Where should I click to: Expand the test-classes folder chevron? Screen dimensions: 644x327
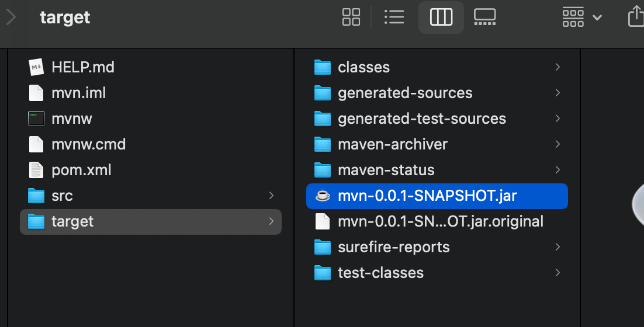coord(558,273)
